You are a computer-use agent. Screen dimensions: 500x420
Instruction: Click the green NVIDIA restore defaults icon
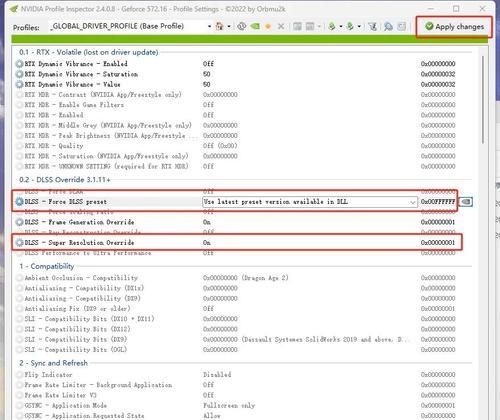pyautogui.click(x=255, y=26)
